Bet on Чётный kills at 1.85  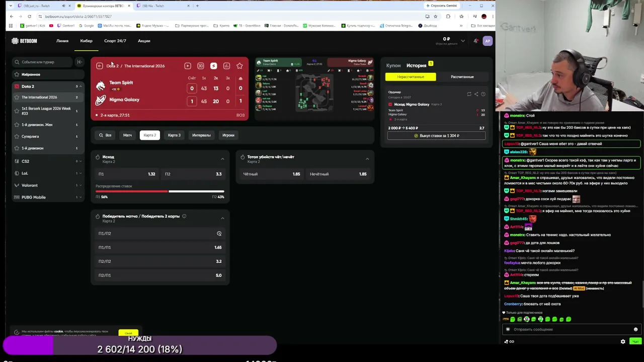pyautogui.click(x=272, y=174)
